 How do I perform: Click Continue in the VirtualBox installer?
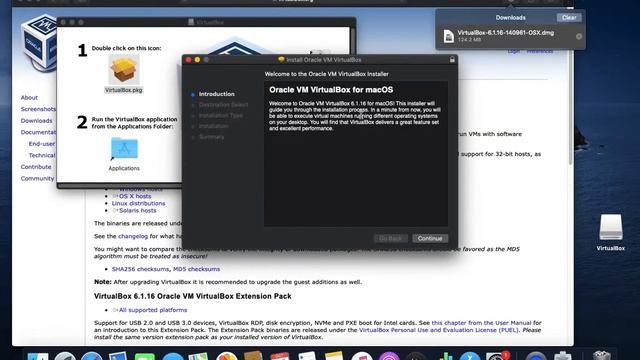click(x=430, y=238)
